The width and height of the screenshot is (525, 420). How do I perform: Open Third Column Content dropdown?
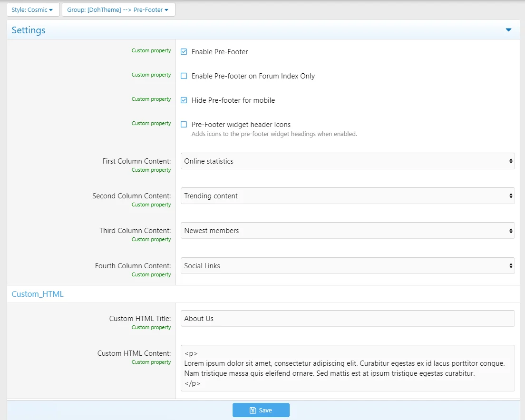click(x=348, y=231)
